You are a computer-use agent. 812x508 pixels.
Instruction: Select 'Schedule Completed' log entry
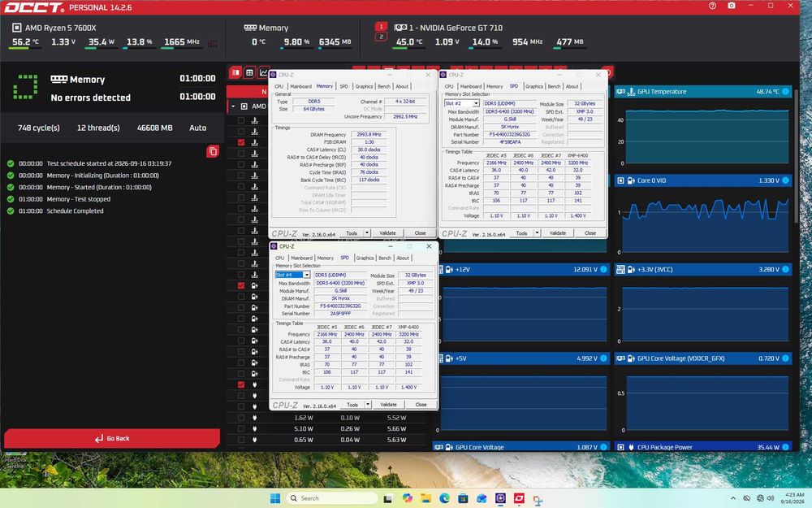coord(75,211)
